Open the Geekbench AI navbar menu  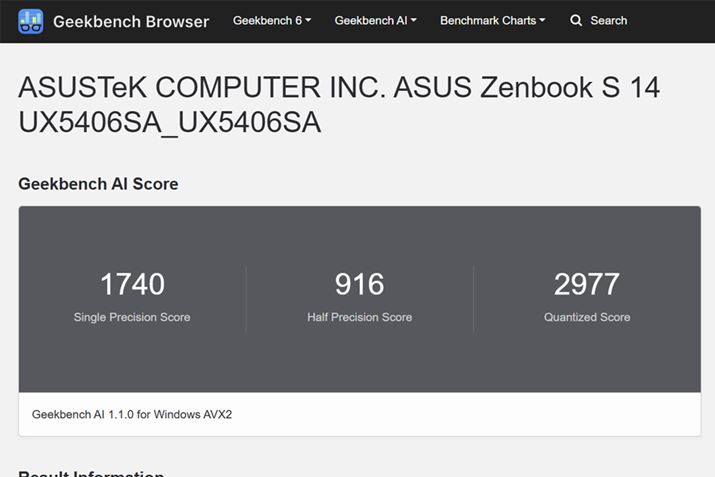(x=370, y=21)
